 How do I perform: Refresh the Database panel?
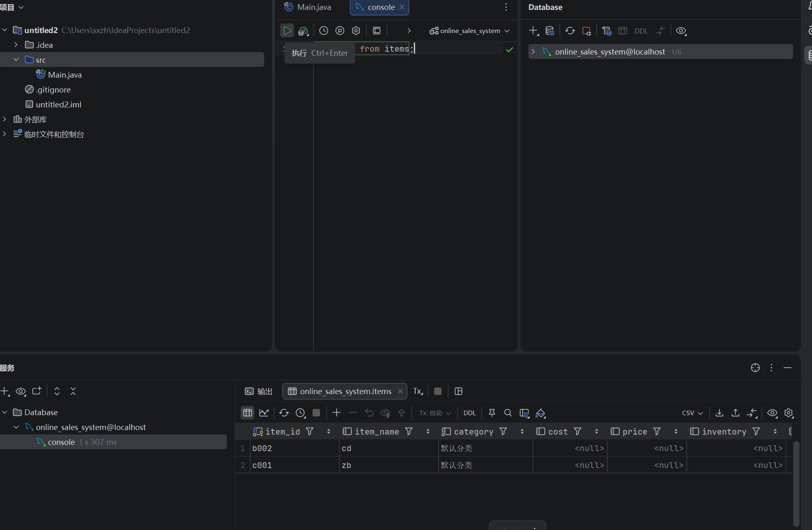(570, 31)
